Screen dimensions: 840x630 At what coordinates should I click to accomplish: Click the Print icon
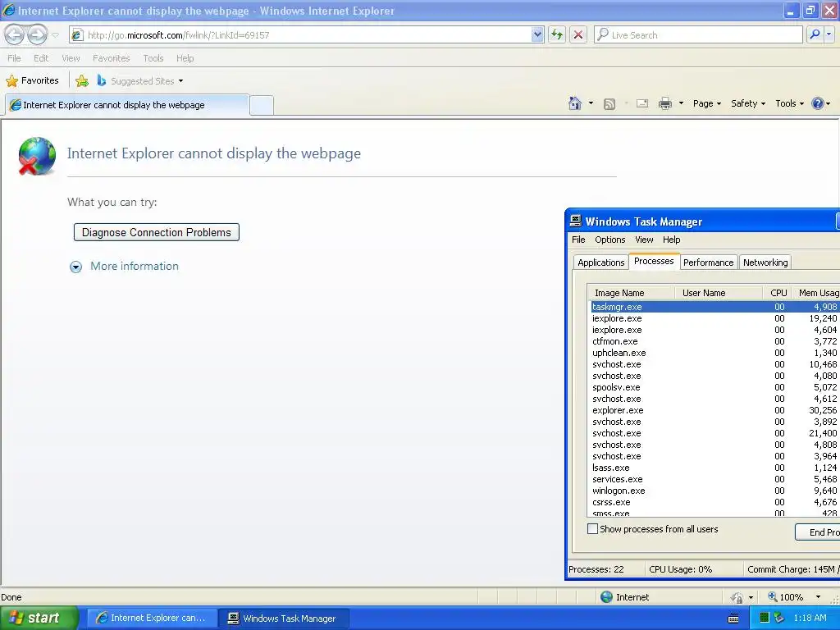[x=664, y=103]
